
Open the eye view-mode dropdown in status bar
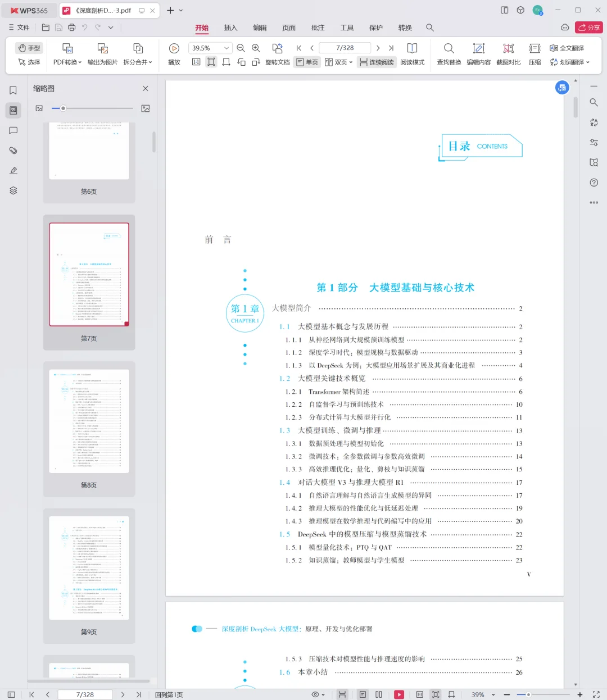[318, 695]
